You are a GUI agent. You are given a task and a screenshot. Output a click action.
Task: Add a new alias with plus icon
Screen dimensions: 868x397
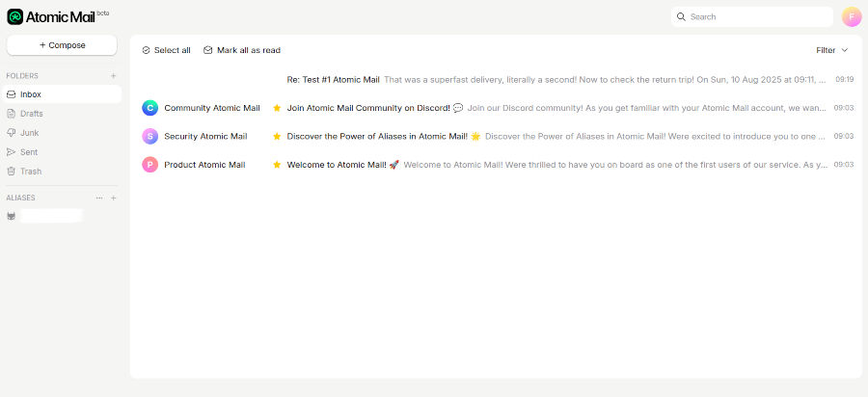click(x=114, y=198)
